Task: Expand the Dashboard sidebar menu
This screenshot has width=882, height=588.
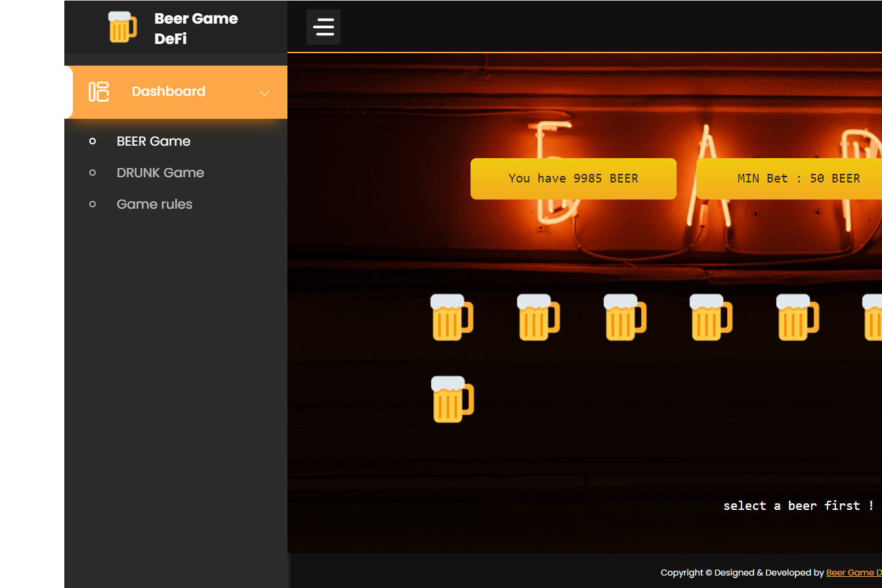Action: [x=169, y=92]
